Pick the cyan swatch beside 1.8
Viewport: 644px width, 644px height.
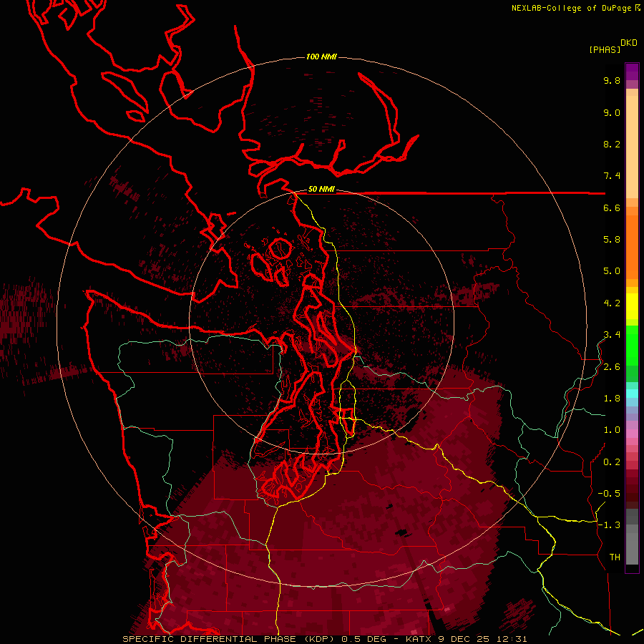pyautogui.click(x=632, y=393)
